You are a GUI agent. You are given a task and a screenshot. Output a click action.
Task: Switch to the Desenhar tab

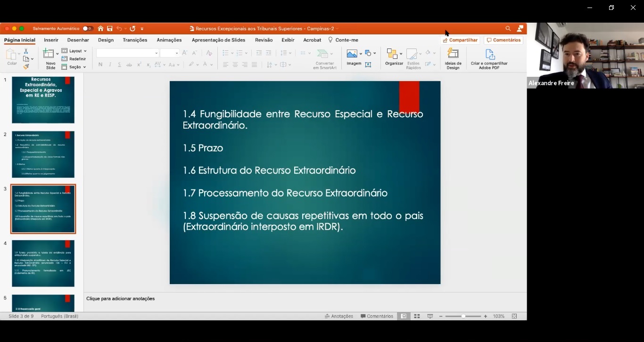(x=78, y=40)
